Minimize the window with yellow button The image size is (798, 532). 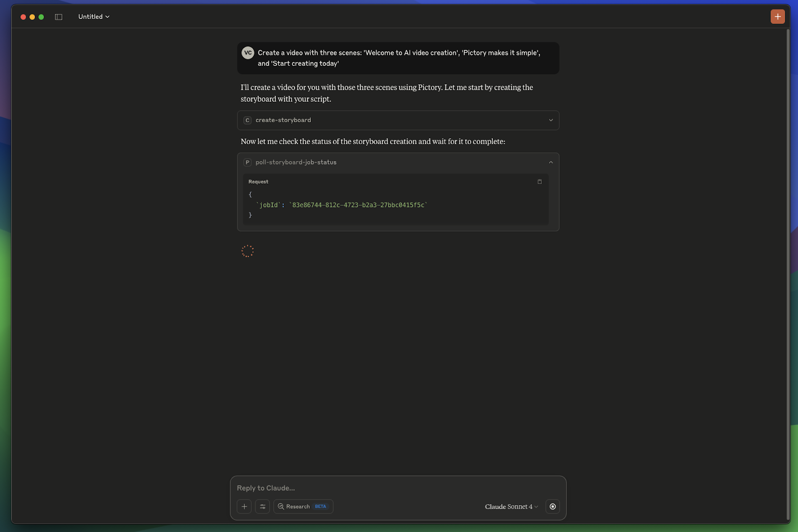coord(32,17)
